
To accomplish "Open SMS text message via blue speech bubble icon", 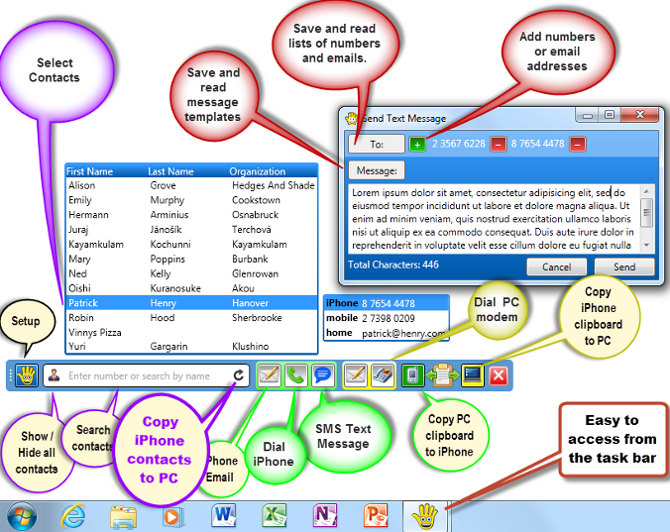I will 323,375.
